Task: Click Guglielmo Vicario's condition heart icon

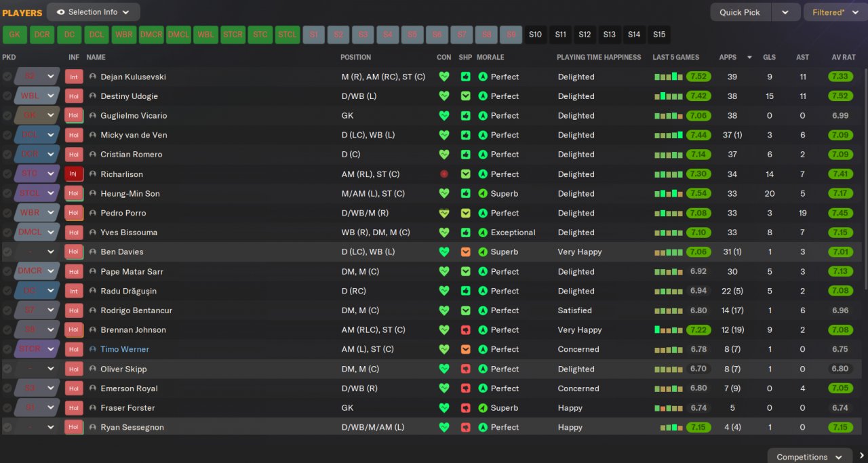Action: pyautogui.click(x=444, y=115)
